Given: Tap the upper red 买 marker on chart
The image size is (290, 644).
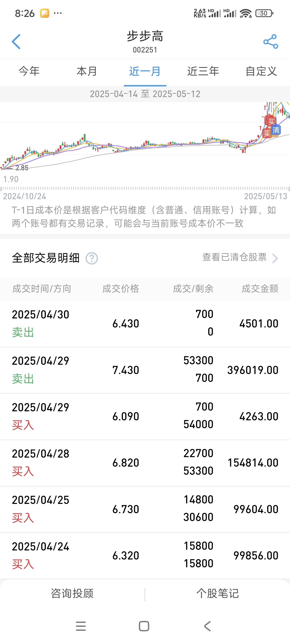Looking at the screenshot, I should (271, 122).
